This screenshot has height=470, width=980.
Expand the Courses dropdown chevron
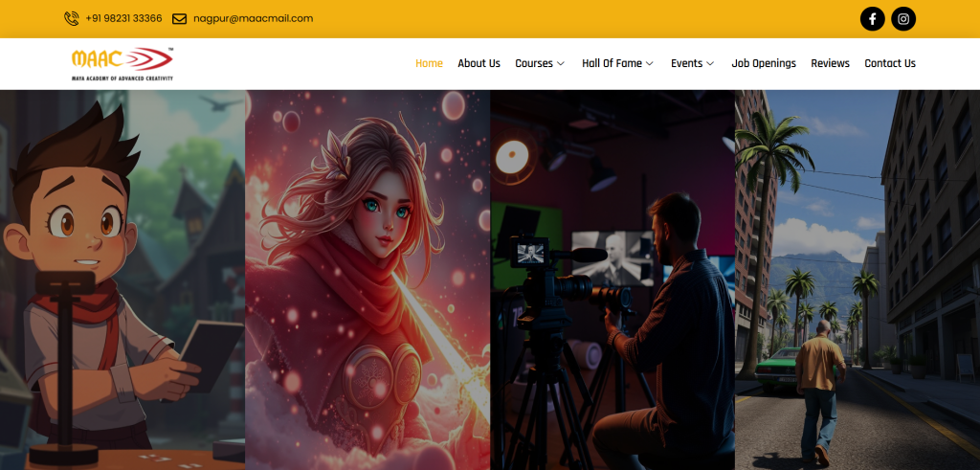561,64
